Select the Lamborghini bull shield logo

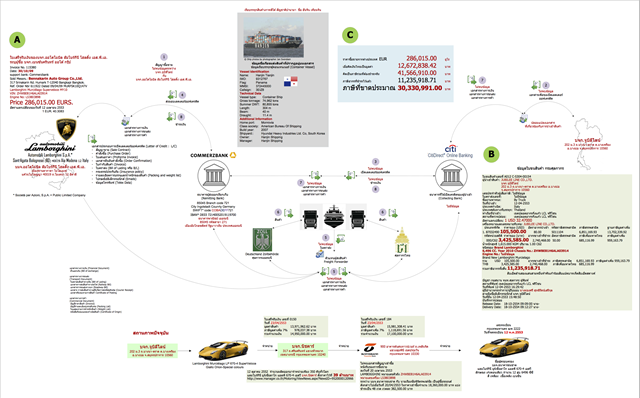pos(66,129)
